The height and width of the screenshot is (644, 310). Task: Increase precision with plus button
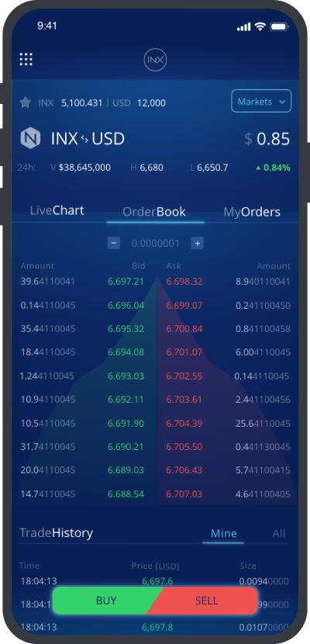pos(197,243)
